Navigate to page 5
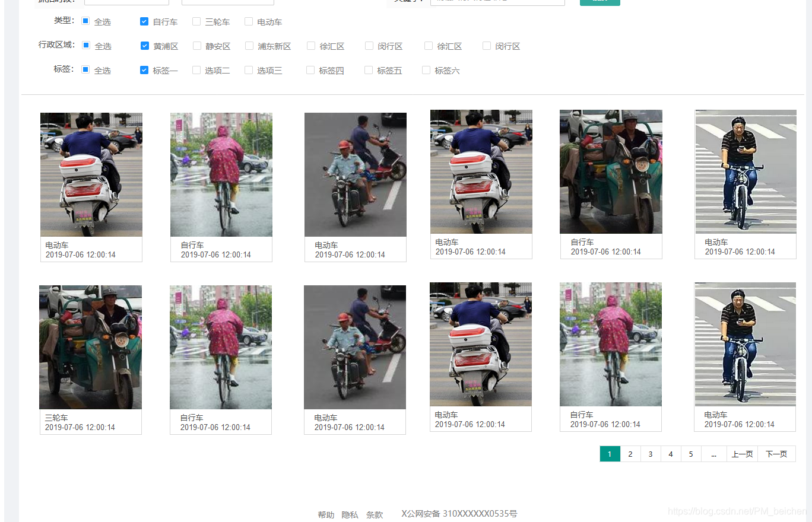Screen dimensions: 812x522 (691, 454)
